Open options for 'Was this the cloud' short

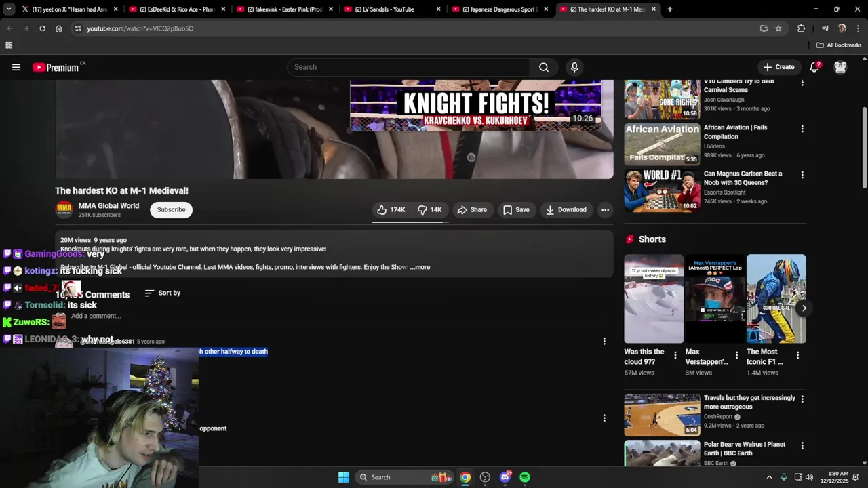(675, 355)
